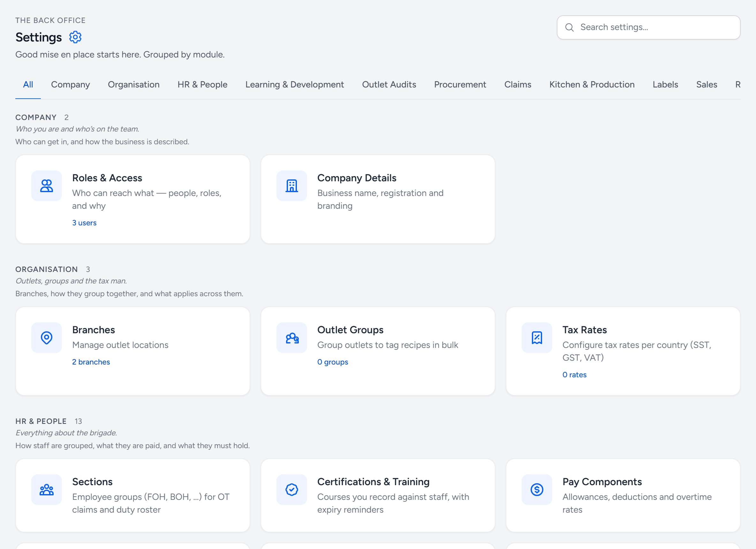Click THE BACK OFFICE header text
The image size is (756, 549).
click(x=50, y=20)
